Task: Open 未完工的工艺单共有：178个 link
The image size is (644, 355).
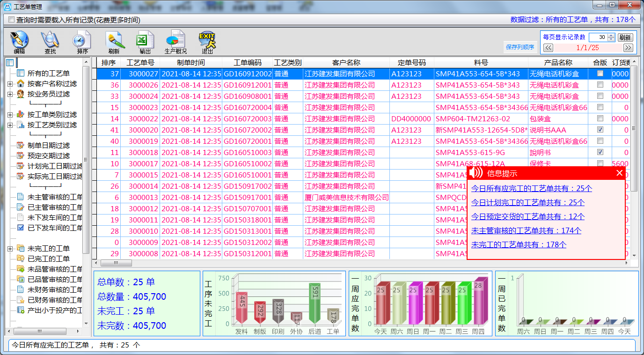Action: pos(519,244)
